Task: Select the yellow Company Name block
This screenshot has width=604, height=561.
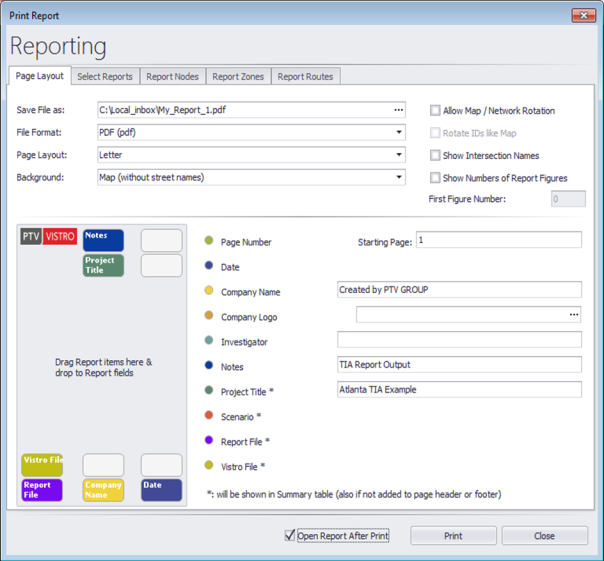Action: pyautogui.click(x=103, y=490)
